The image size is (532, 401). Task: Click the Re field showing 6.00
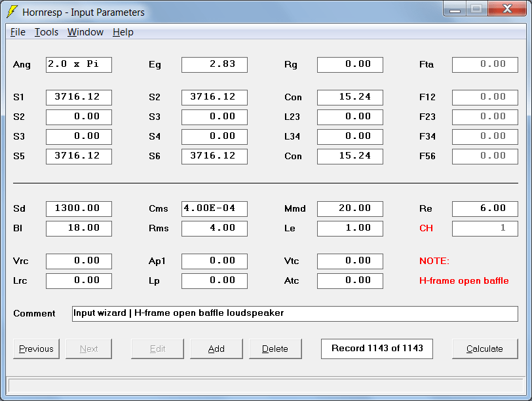click(x=485, y=208)
